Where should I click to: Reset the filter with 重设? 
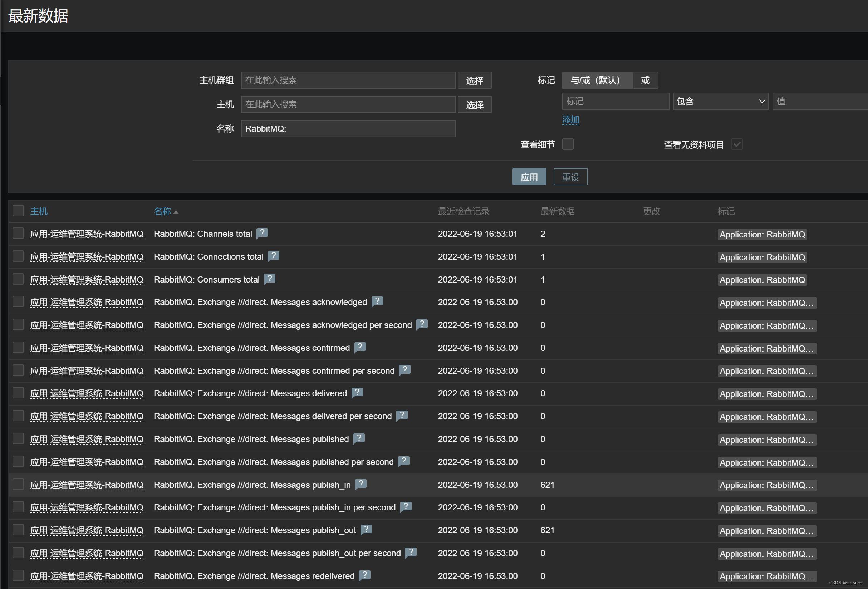(x=570, y=177)
